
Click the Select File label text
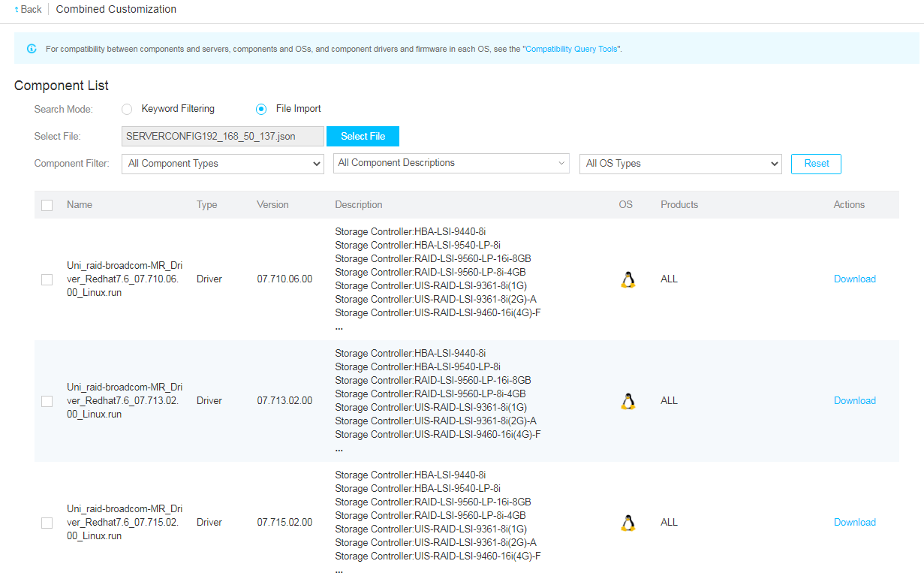click(x=58, y=137)
